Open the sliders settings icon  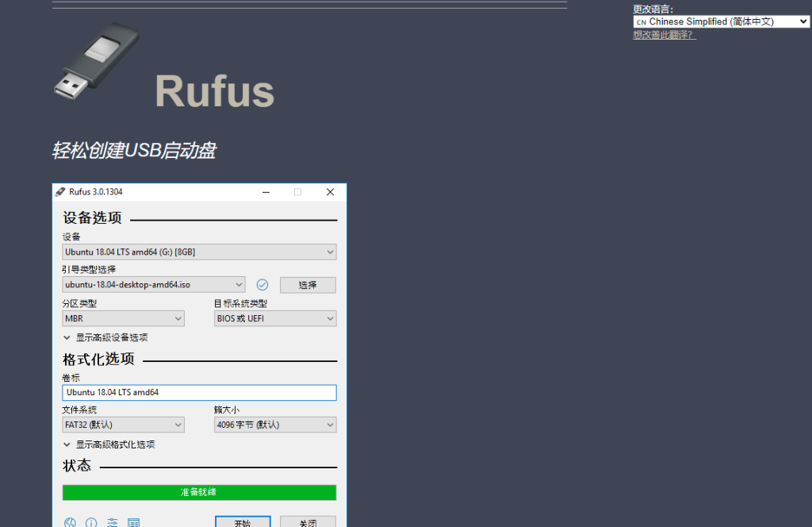point(113,521)
